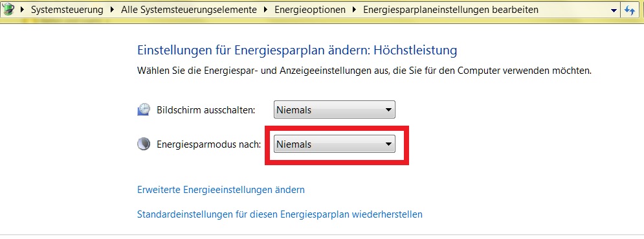Open the Energiesparmodus nach dropdown
This screenshot has height=239, width=644.
(335, 144)
